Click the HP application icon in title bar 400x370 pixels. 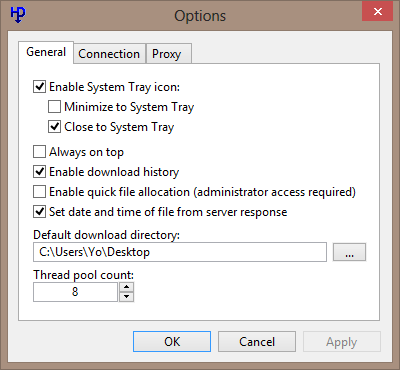tap(18, 14)
